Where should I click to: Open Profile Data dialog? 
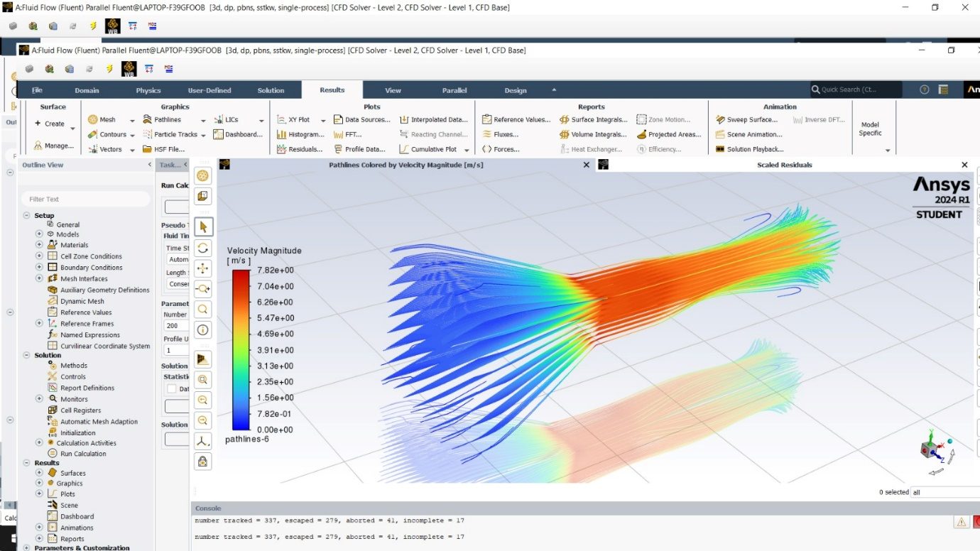359,149
